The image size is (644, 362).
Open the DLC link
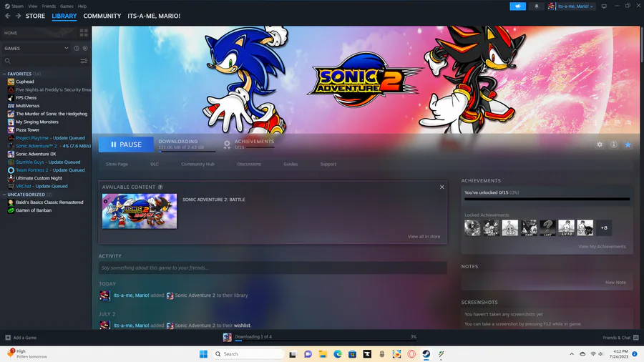tap(155, 164)
